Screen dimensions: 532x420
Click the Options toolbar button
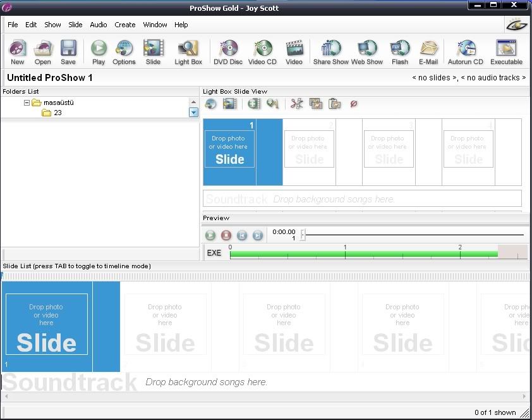coord(124,51)
